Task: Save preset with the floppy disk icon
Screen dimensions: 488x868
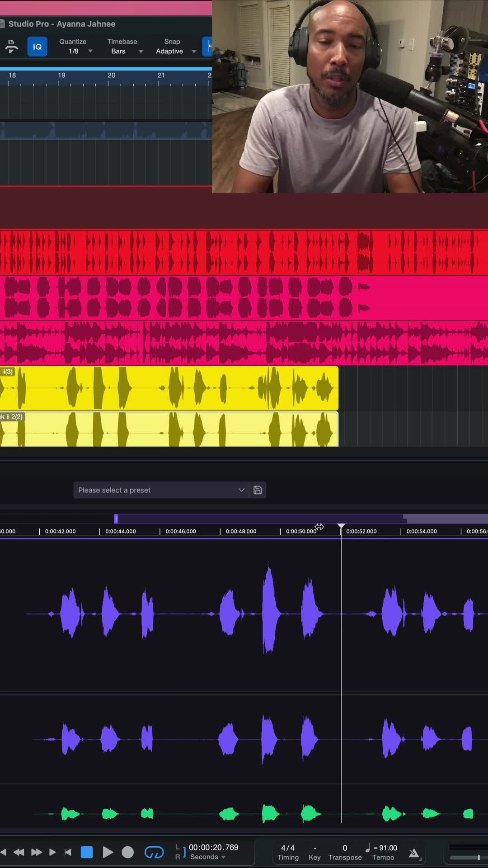Action: pos(258,490)
